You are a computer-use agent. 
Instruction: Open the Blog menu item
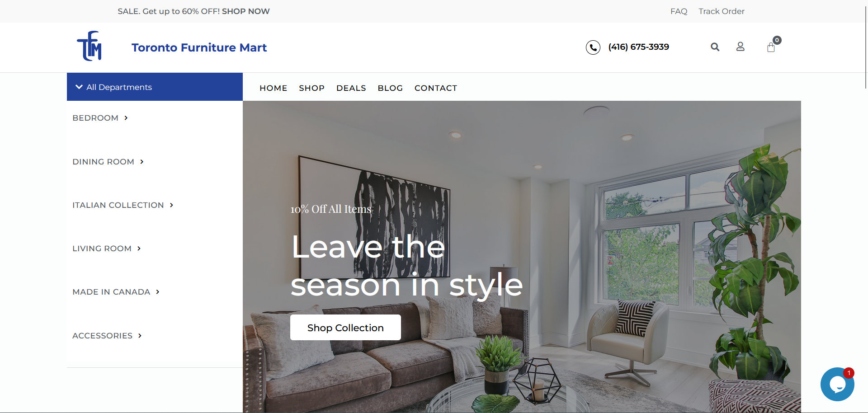tap(390, 88)
